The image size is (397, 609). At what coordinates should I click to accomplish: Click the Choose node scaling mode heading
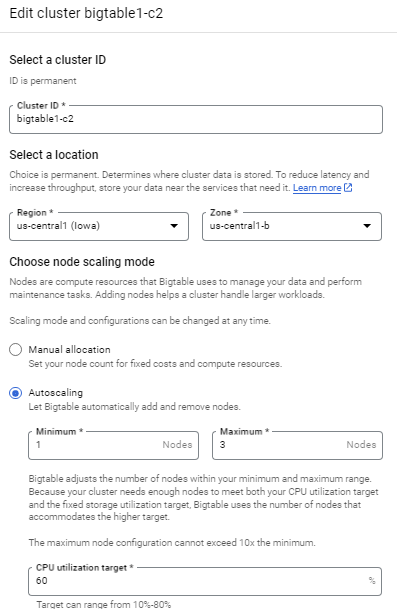82,262
